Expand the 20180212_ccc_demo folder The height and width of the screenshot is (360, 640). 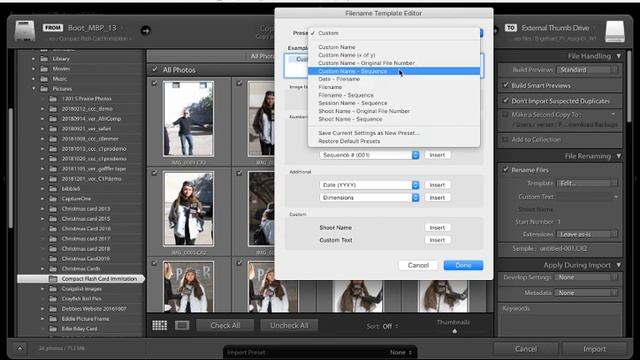(42, 109)
